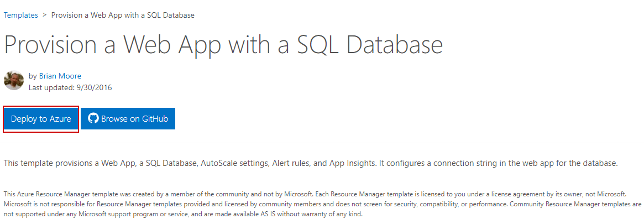Click 'connection string' in template description

pos(445,163)
